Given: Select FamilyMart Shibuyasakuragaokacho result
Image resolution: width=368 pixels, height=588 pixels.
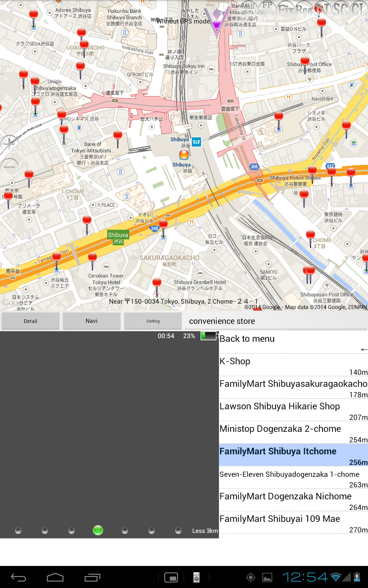Looking at the screenshot, I should (x=293, y=387).
